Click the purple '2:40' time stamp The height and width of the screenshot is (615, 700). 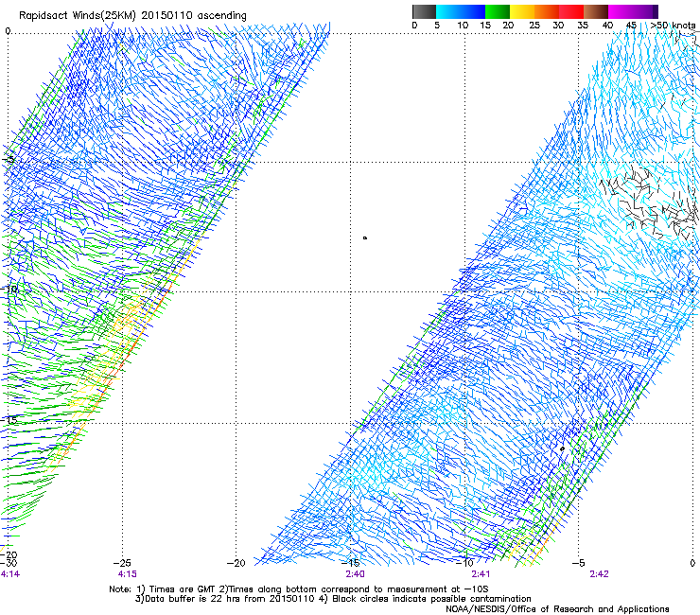[355, 574]
